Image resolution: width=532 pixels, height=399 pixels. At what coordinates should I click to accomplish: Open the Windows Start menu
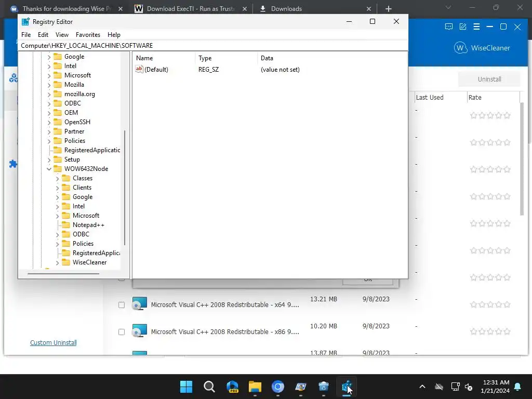[x=186, y=387]
